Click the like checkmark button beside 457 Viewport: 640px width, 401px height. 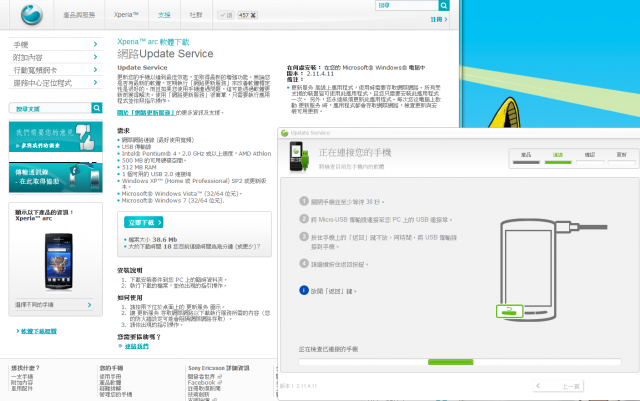[x=226, y=15]
